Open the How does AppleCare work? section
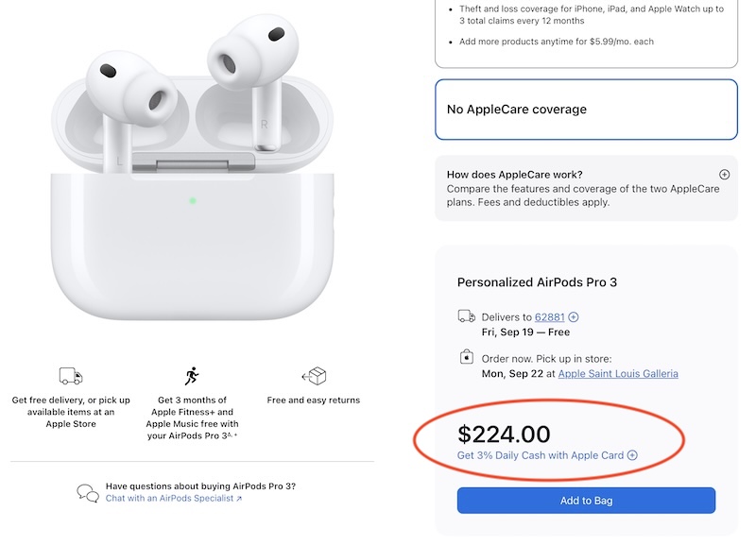756x545 pixels. (x=514, y=175)
